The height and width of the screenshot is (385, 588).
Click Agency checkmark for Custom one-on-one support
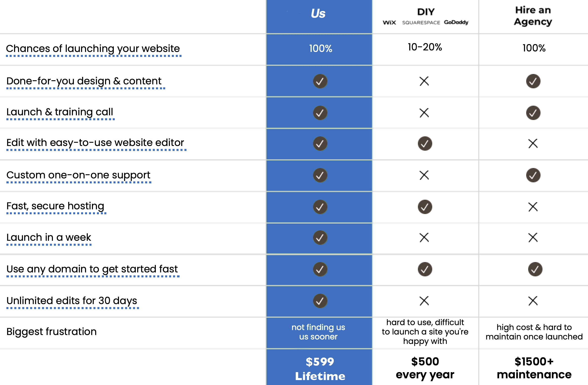coord(533,175)
